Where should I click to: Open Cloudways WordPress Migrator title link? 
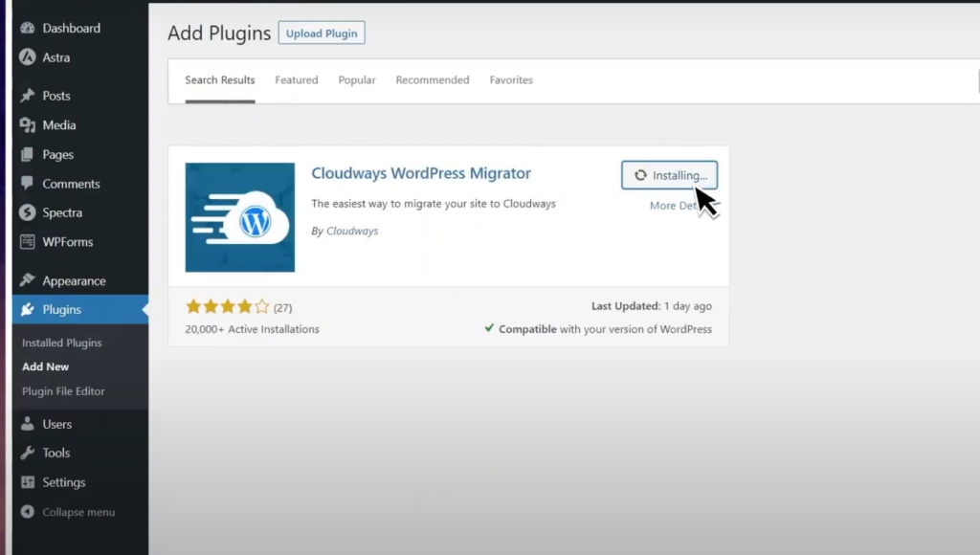(x=421, y=173)
